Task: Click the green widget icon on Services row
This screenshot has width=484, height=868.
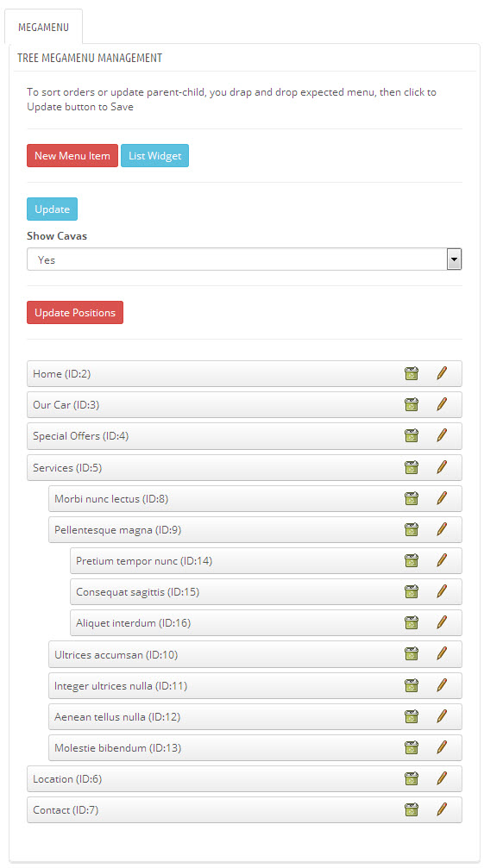Action: pos(412,468)
